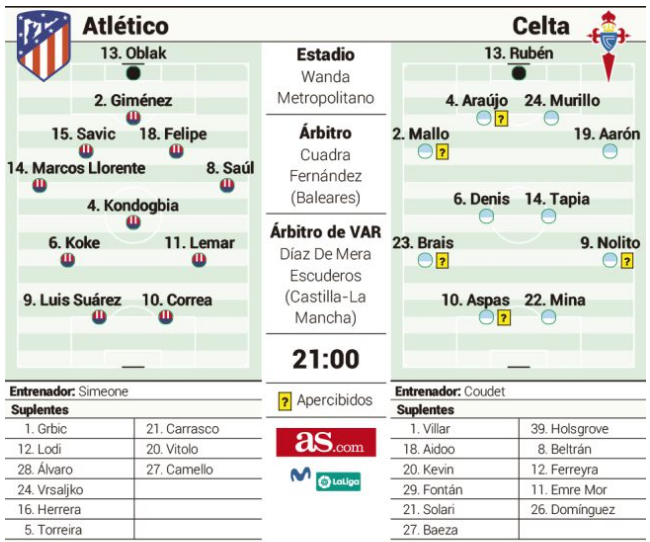Click the yellow warning card beside Aspas

click(x=504, y=318)
